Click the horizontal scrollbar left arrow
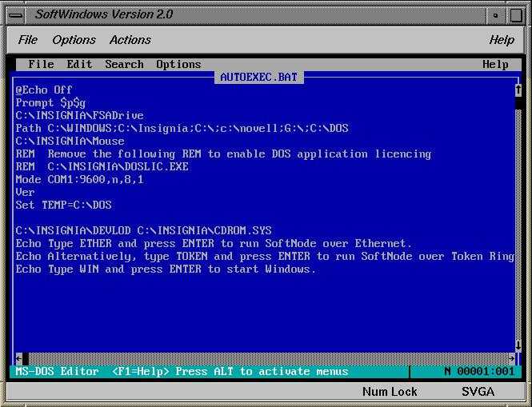This screenshot has width=532, height=407. 19,358
